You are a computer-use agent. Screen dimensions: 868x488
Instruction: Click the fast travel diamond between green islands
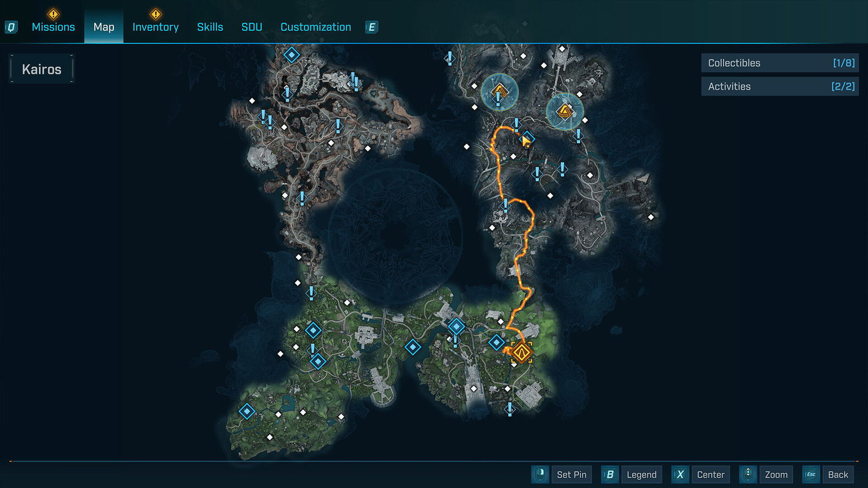coord(413,347)
